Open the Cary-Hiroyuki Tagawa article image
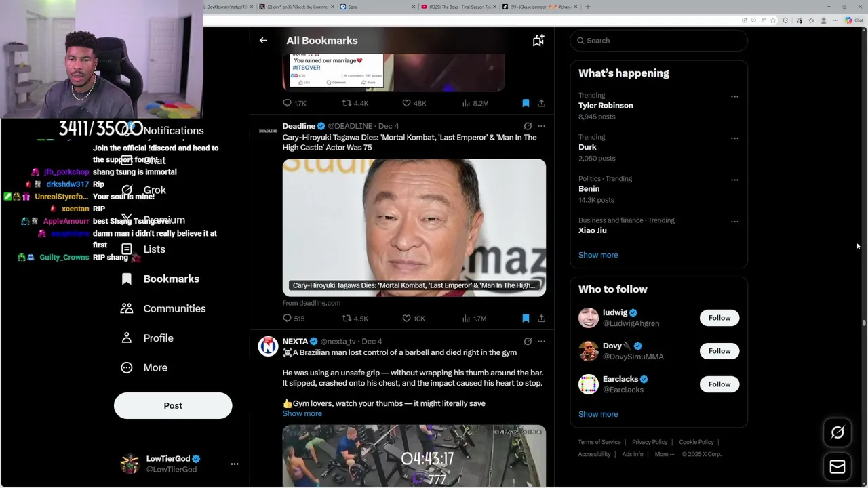This screenshot has width=868, height=488. [414, 228]
